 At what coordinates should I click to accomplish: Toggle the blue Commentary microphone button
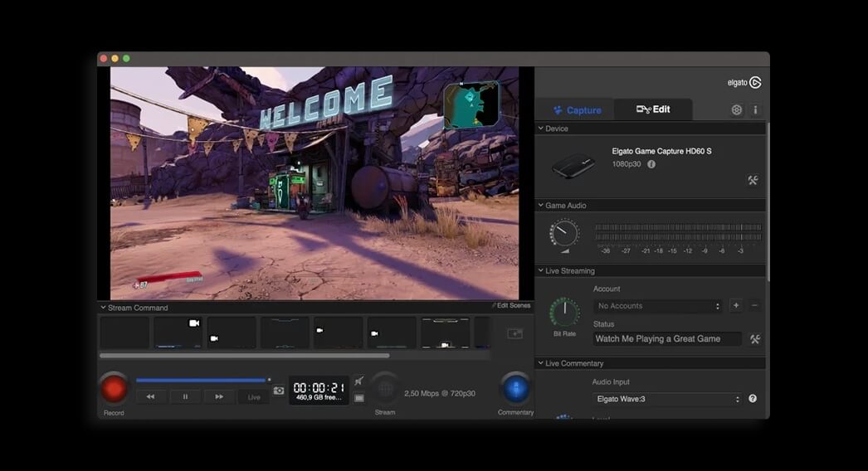(x=515, y=389)
